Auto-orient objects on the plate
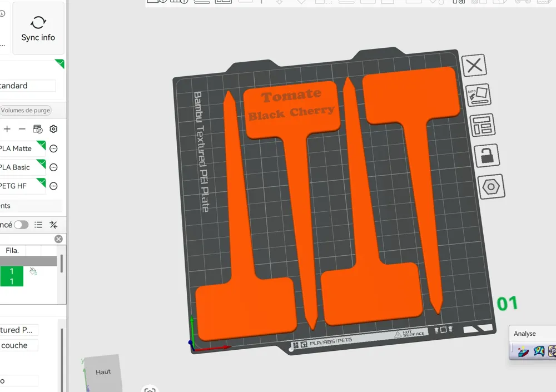Screen dimensions: 556x392 [478, 95]
